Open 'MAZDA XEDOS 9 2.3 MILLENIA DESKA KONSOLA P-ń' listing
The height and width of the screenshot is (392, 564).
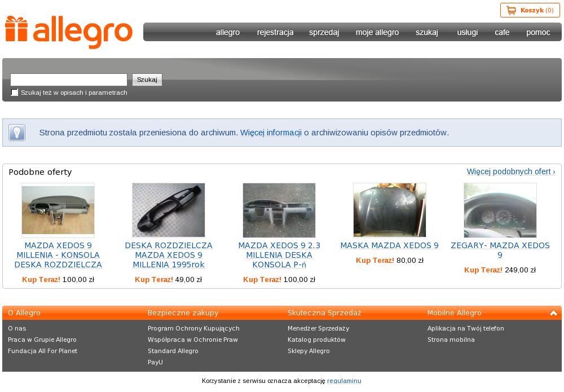click(x=279, y=255)
